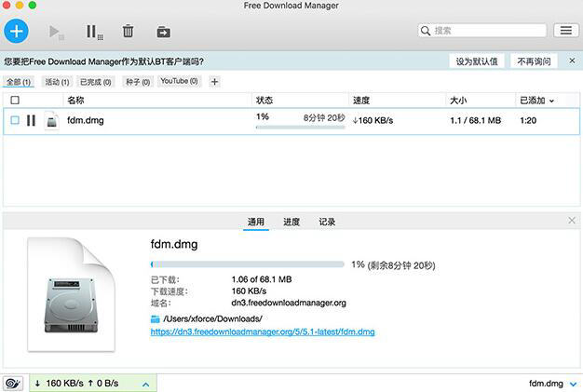Image resolution: width=583 pixels, height=392 pixels.
Task: Expand the speed panel up arrow
Action: 145,385
